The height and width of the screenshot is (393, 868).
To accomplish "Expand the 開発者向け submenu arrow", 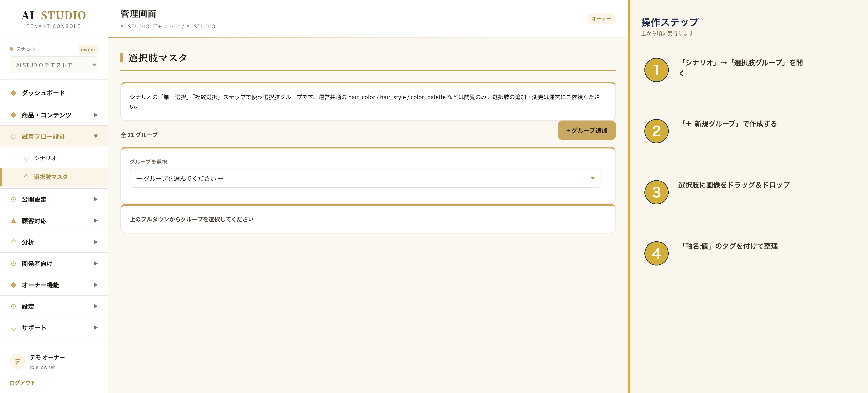I will (96, 264).
